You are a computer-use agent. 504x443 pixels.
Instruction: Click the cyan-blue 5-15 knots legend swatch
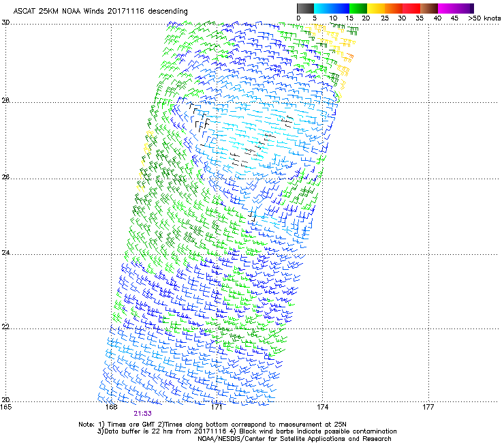332,8
